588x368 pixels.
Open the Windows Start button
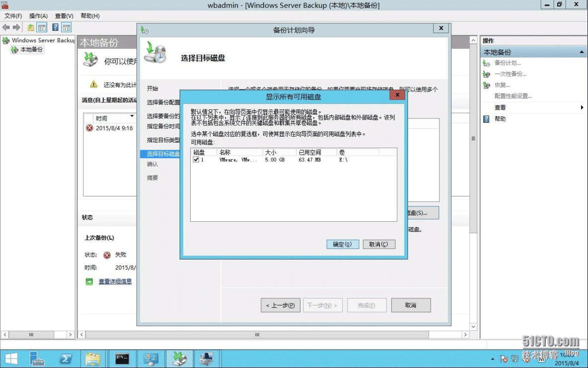point(11,359)
